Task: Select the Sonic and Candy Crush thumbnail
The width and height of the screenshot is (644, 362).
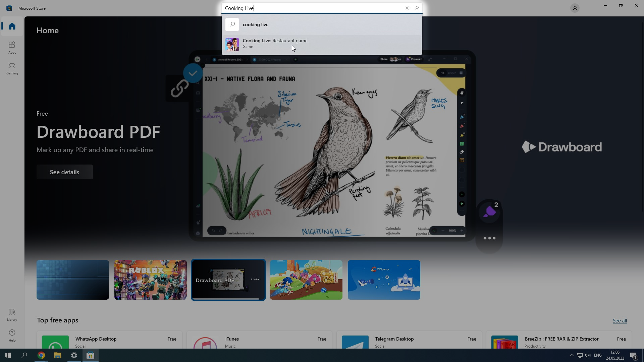Action: tap(306, 280)
